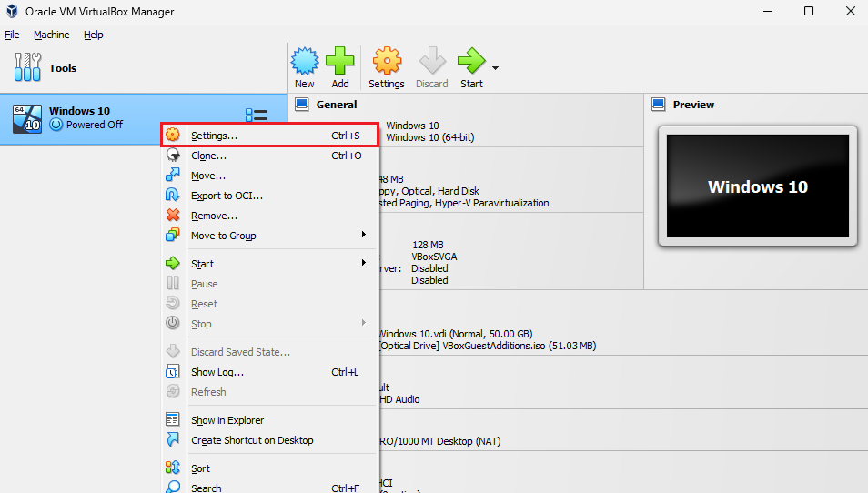This screenshot has height=493, width=868.
Task: Open the Windows 10 machine tools list button
Action: click(x=257, y=116)
